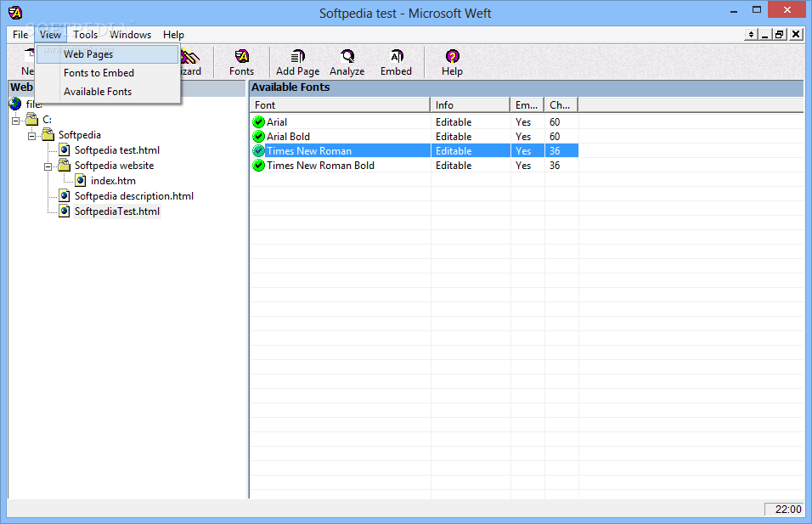Image resolution: width=812 pixels, height=524 pixels.
Task: Select the Arial font row
Action: pos(414,122)
